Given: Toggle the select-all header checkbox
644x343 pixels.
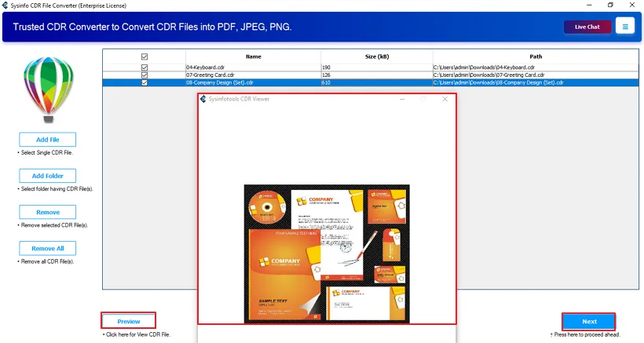Looking at the screenshot, I should (145, 57).
